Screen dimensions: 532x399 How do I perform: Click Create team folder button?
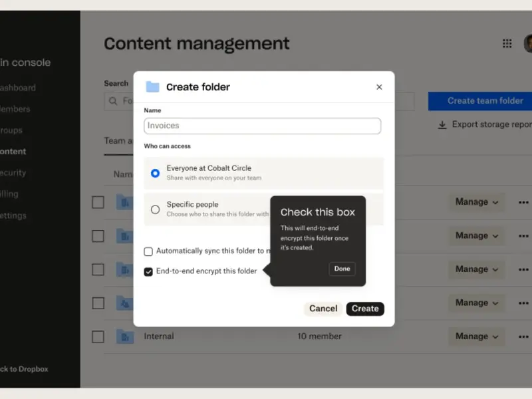point(480,101)
